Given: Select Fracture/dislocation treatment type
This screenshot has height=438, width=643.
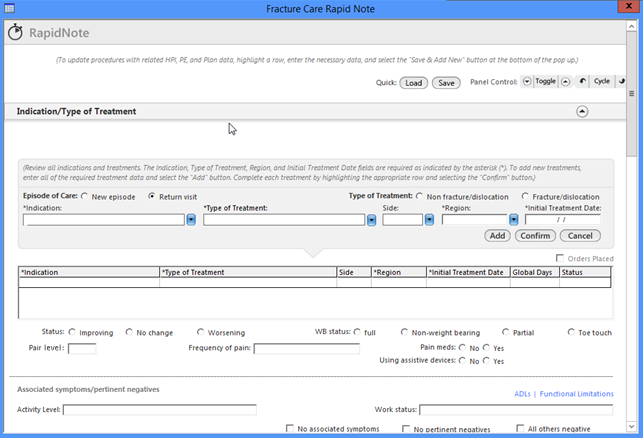Looking at the screenshot, I should tap(525, 196).
